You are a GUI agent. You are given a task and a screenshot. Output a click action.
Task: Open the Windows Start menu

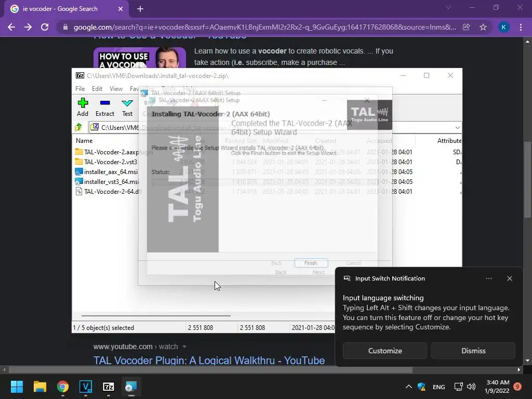pyautogui.click(x=17, y=387)
